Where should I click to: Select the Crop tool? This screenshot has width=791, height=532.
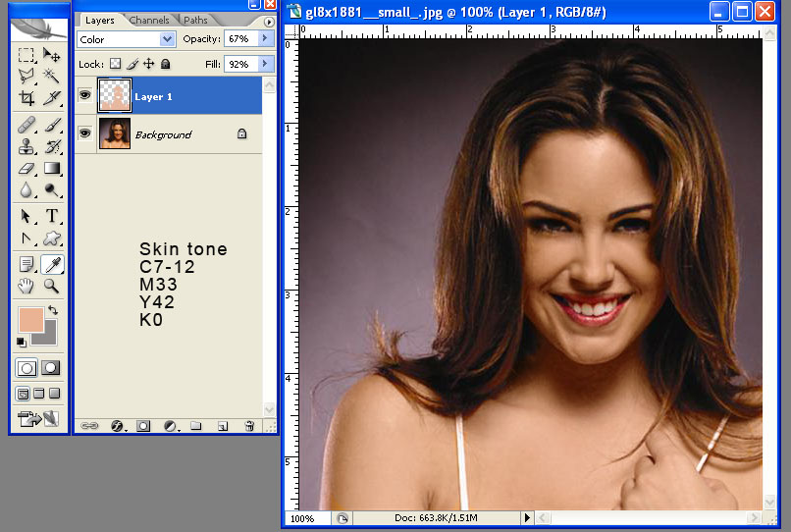[26, 97]
